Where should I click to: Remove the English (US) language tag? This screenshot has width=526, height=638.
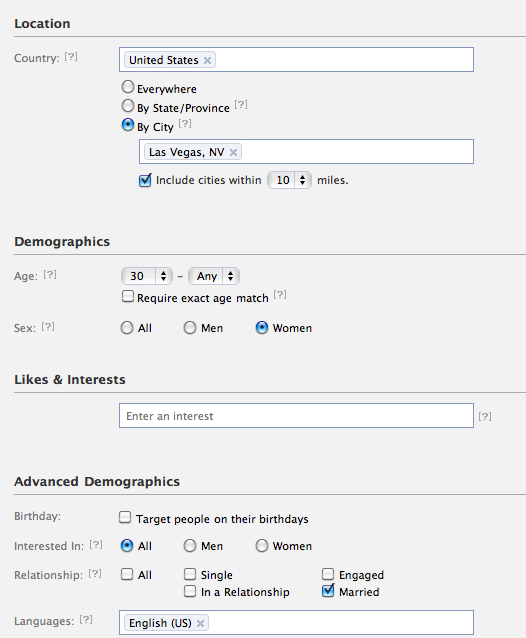pyautogui.click(x=200, y=623)
